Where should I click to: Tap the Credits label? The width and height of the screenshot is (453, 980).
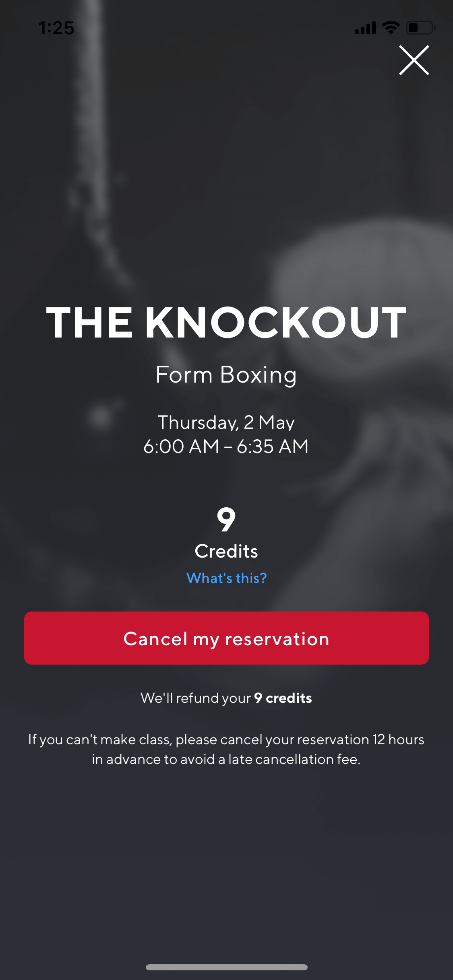pos(226,551)
